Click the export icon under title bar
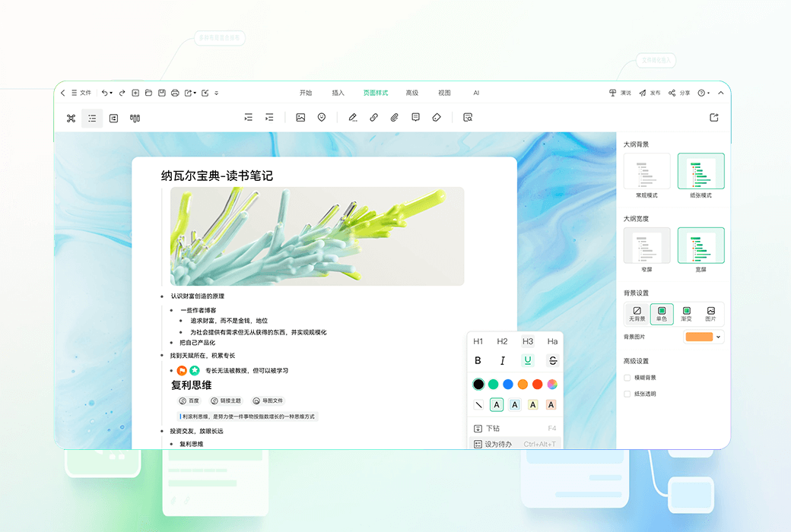The image size is (791, 532). pos(714,118)
